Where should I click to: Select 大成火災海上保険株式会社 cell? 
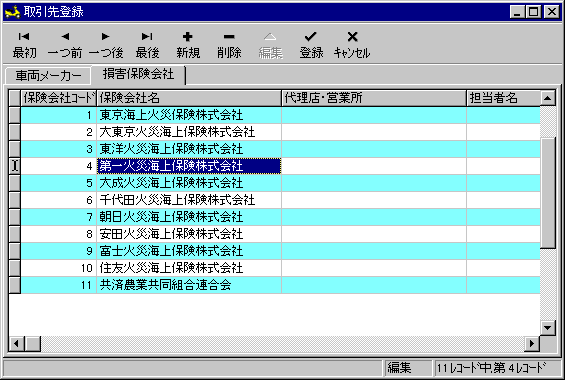(x=189, y=183)
